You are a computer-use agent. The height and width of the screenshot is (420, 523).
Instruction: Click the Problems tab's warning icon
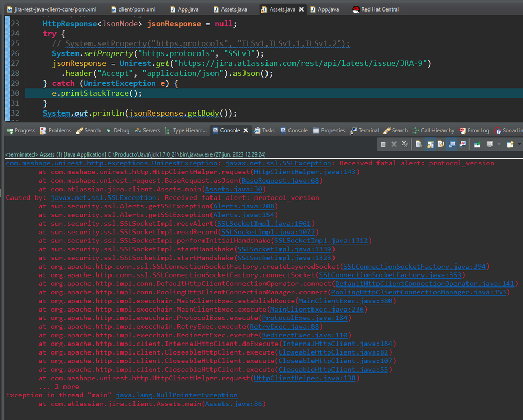[x=43, y=130]
